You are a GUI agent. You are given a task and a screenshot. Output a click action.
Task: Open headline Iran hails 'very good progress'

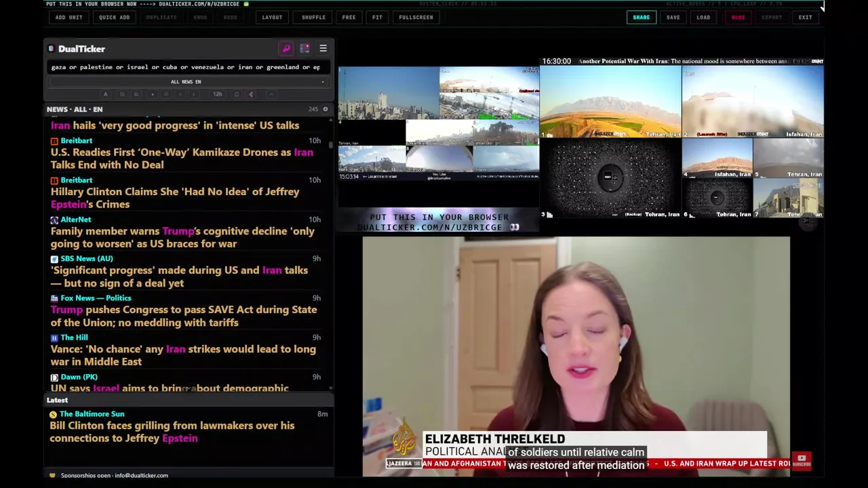[175, 125]
